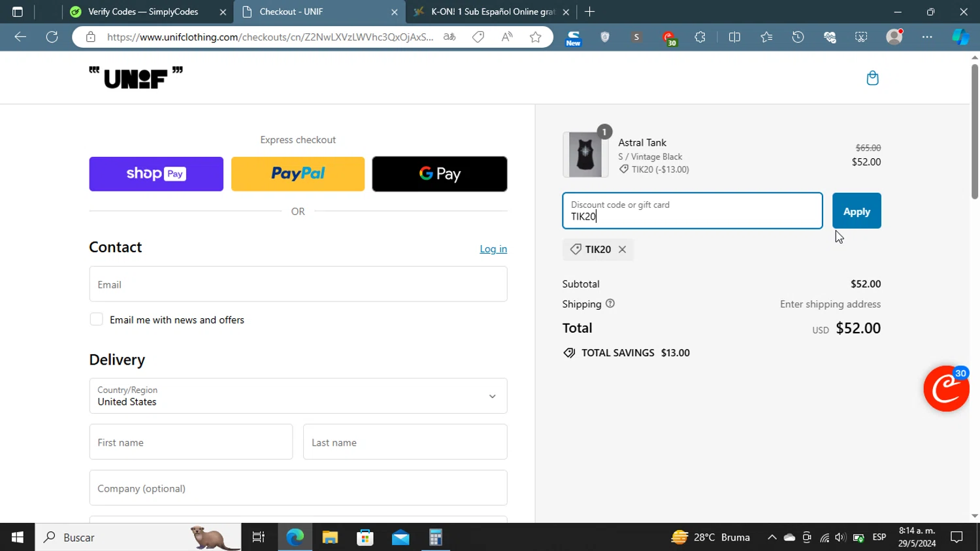
Task: Focus the Last name field
Action: point(405,442)
